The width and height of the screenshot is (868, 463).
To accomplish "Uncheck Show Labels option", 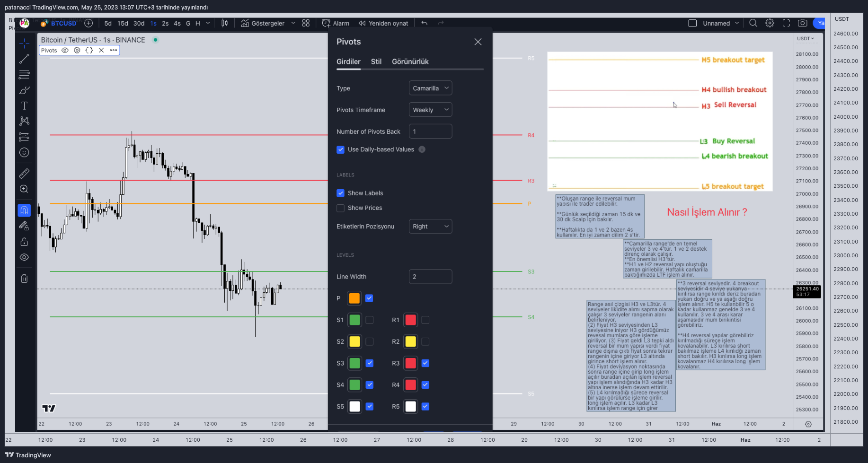I will pos(340,193).
